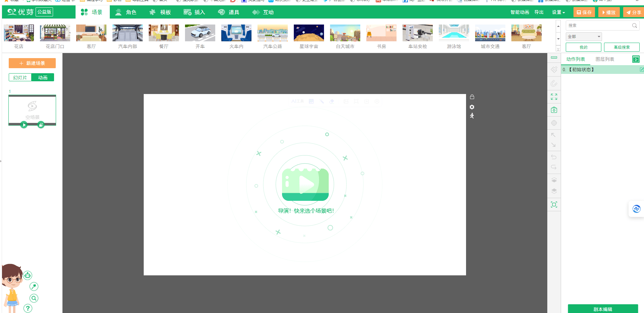
Task: Expand the 全部 category dropdown
Action: [x=584, y=37]
